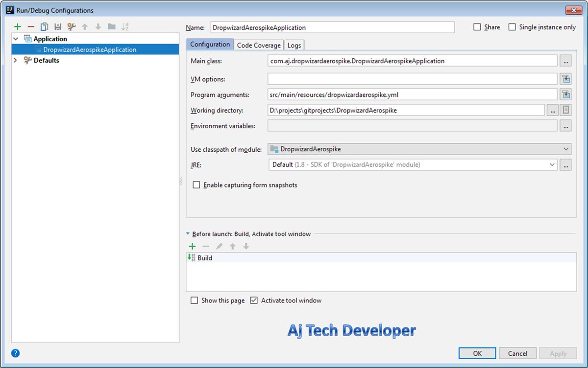Apply the configuration changes

click(558, 353)
